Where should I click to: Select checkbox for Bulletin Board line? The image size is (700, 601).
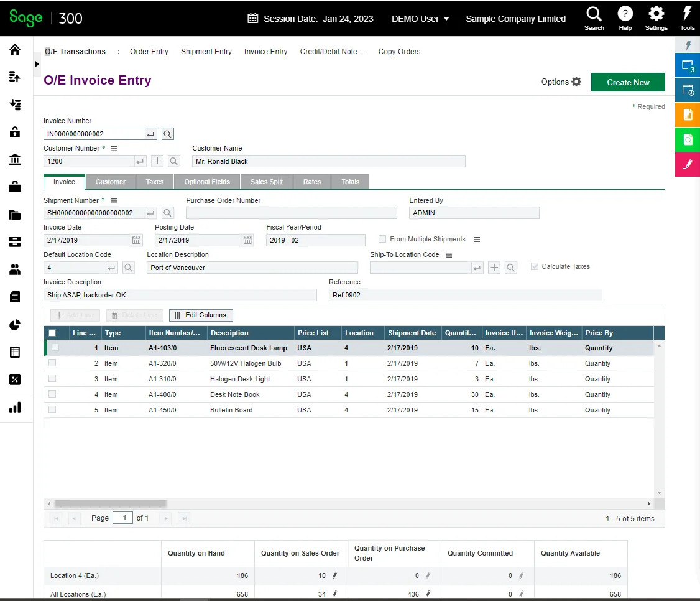(52, 409)
